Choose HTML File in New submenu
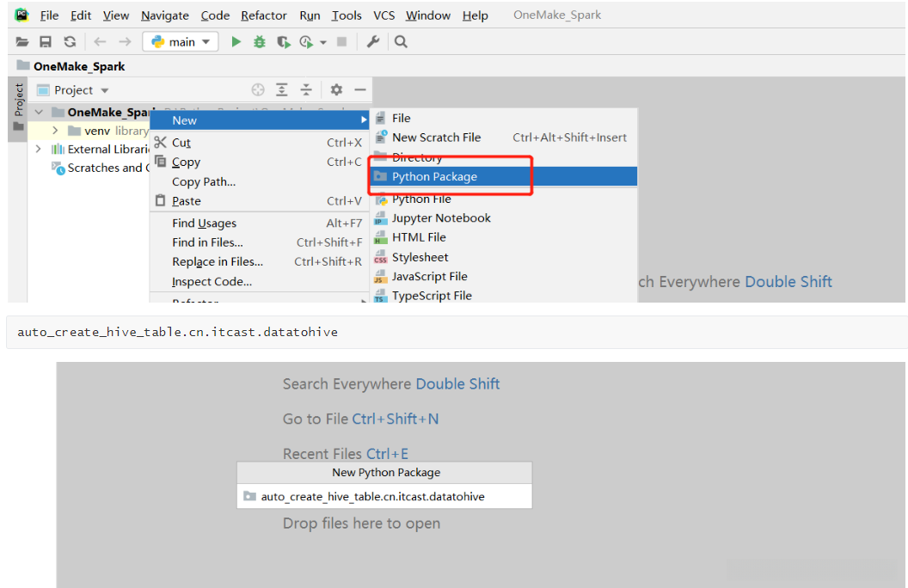Viewport: 908px width, 588px height. click(x=503, y=237)
